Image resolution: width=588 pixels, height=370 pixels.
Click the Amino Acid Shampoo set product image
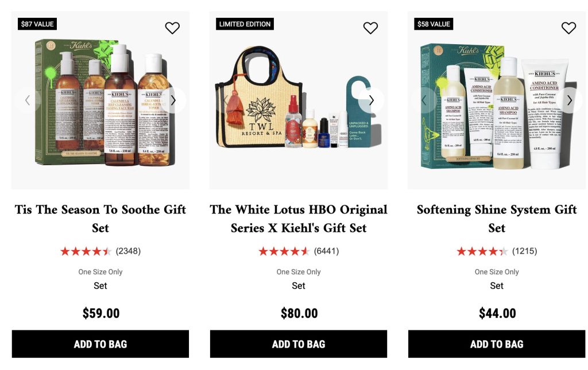click(x=497, y=100)
